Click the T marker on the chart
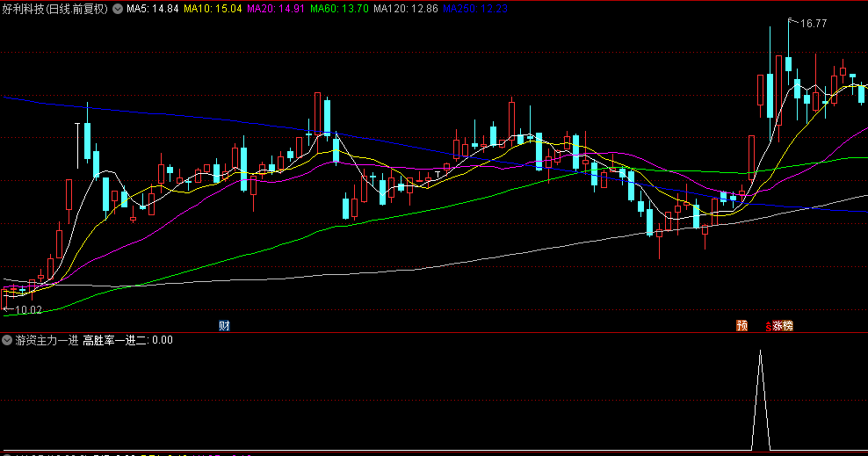 438,175
